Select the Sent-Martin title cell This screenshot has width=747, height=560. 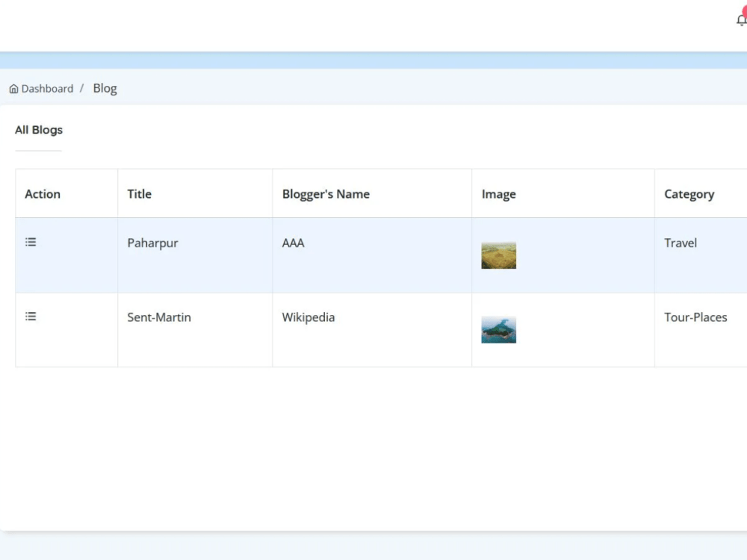point(195,329)
